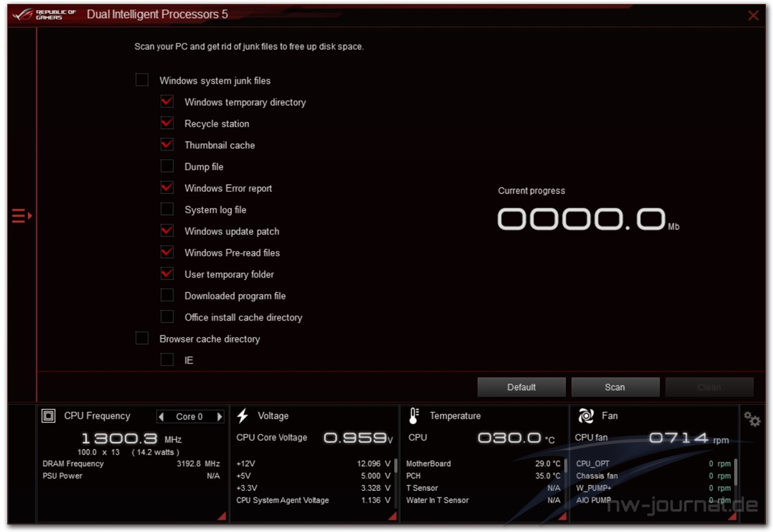Enable Dump file checkbox
The width and height of the screenshot is (773, 532).
(167, 166)
